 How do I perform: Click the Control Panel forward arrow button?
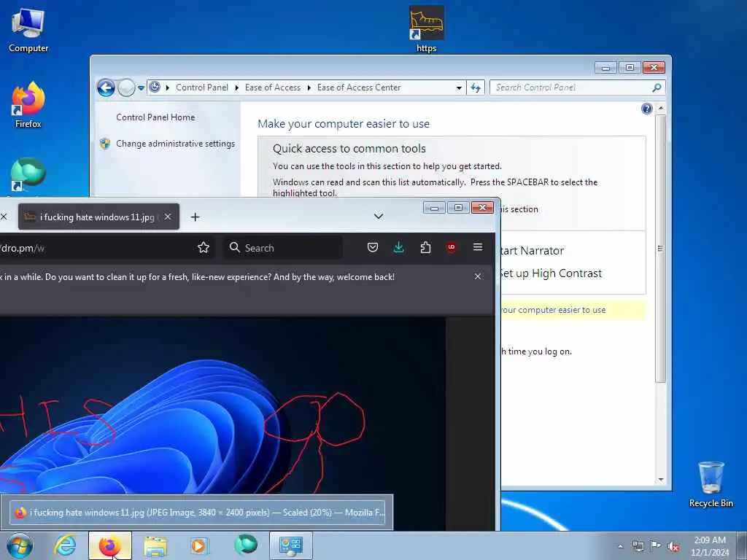[x=126, y=87]
